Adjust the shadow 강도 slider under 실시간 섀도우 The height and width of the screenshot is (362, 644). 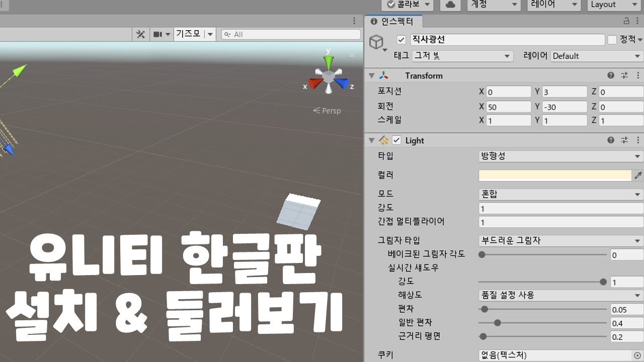point(543,282)
